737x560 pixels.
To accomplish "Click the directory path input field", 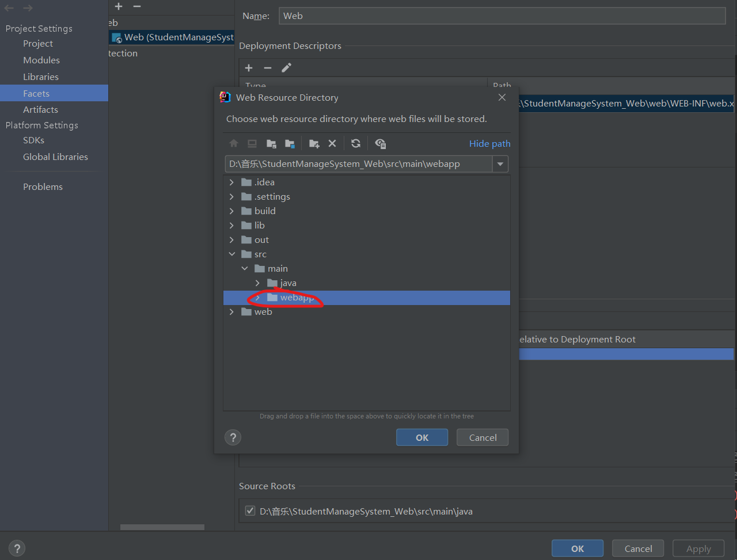I will point(359,164).
